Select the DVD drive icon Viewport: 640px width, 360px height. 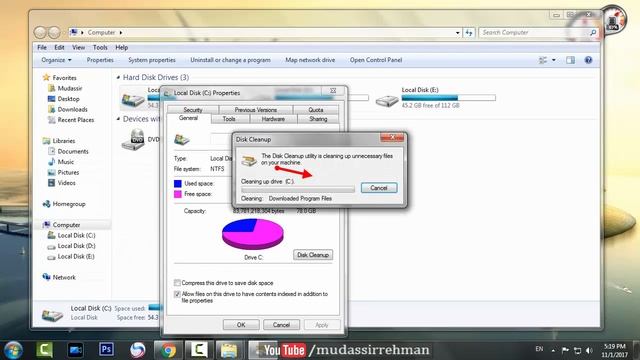pos(133,140)
